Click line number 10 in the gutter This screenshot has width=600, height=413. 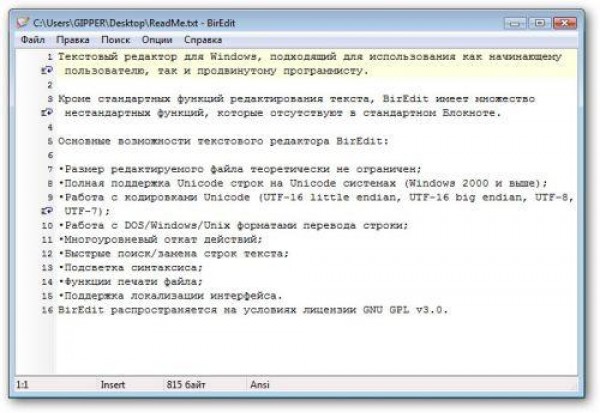click(x=47, y=225)
